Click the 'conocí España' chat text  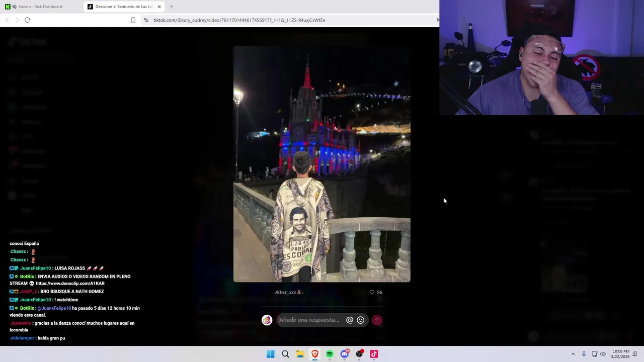point(24,244)
